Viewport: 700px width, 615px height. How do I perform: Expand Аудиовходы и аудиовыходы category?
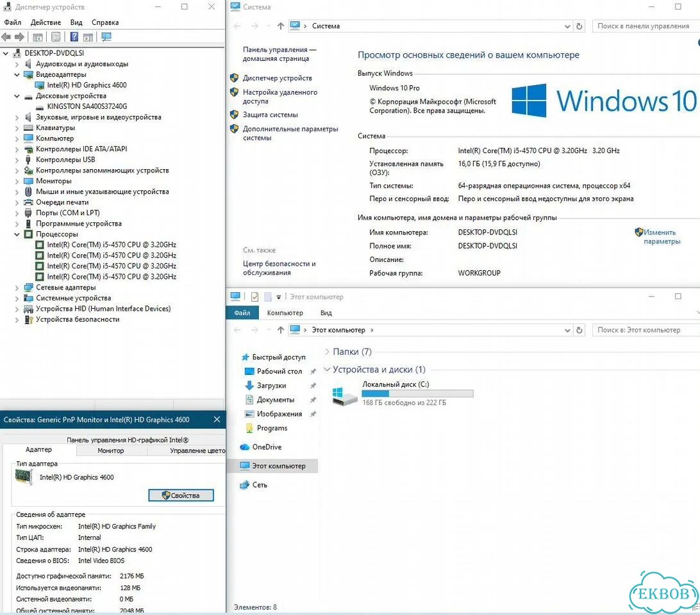(x=17, y=64)
